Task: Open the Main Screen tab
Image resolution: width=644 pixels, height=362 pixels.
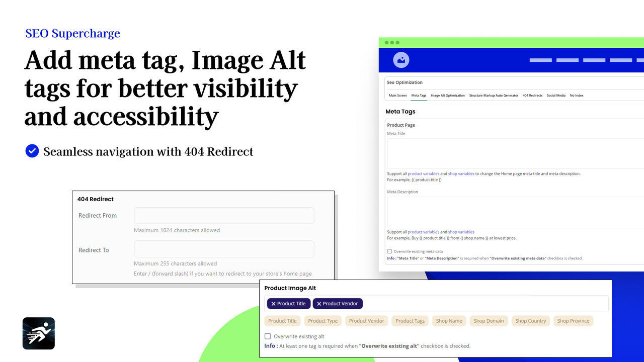Action: (398, 96)
